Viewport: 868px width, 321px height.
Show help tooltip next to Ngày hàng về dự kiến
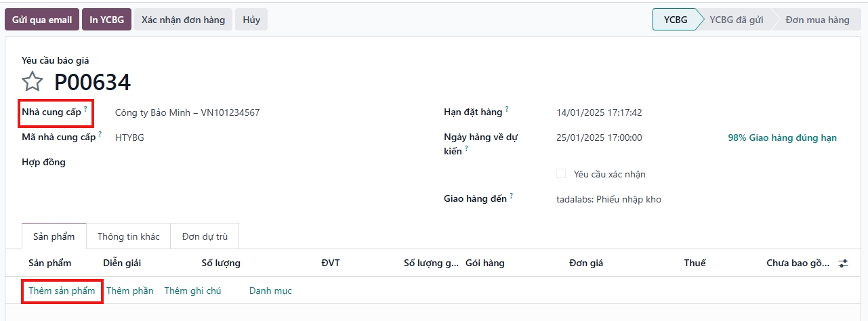pos(466,148)
